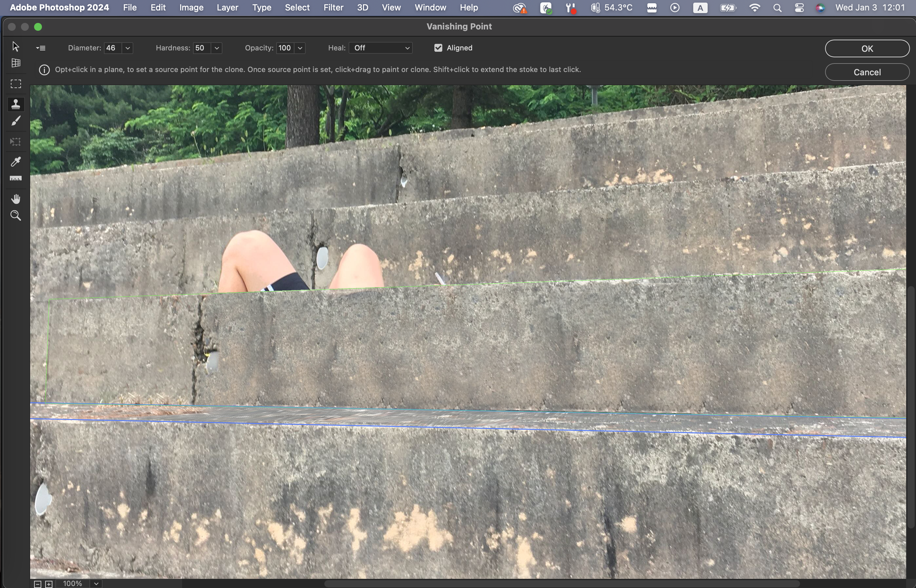
Task: Confirm with the OK button
Action: [867, 48]
